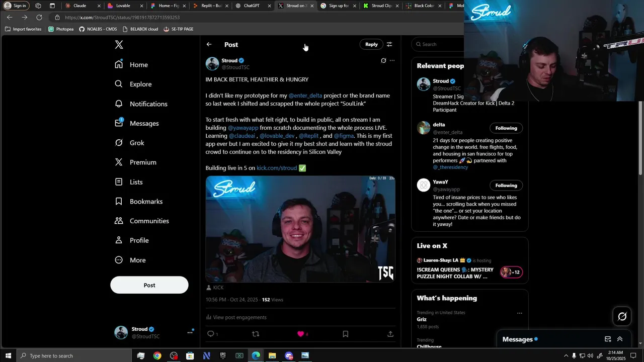The width and height of the screenshot is (644, 362).
Task: Click Stroud's avatar on the post
Action: [x=212, y=64]
